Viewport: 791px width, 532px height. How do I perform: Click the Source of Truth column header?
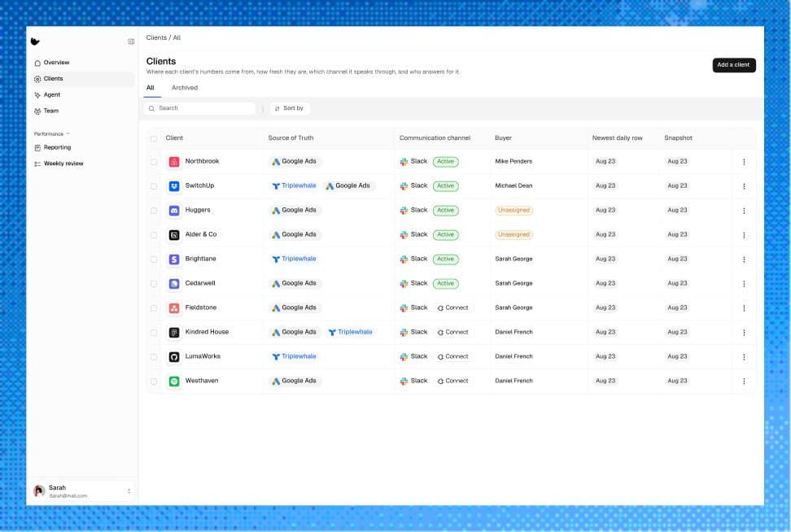click(x=291, y=138)
